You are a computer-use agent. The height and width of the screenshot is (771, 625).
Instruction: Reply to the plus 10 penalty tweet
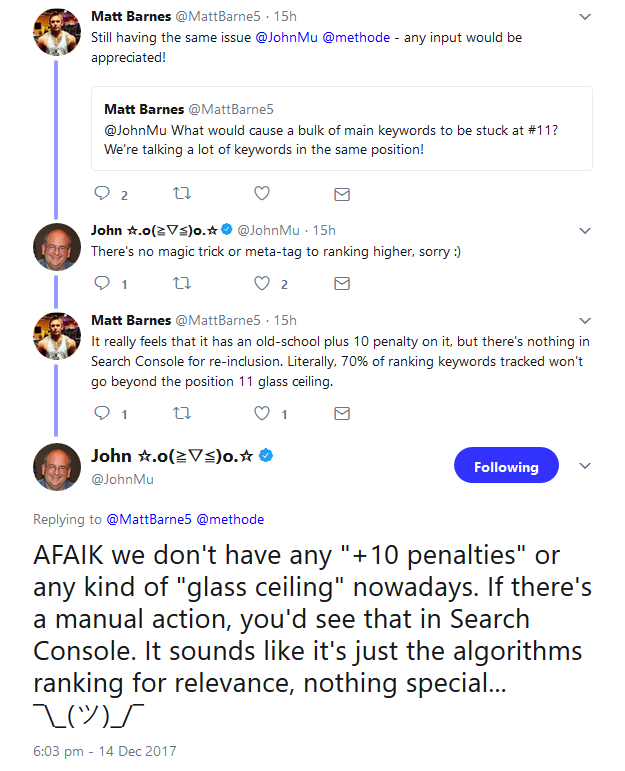pos(102,413)
